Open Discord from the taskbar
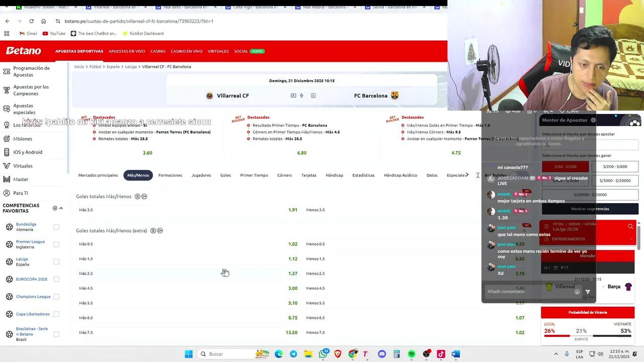 [382, 354]
